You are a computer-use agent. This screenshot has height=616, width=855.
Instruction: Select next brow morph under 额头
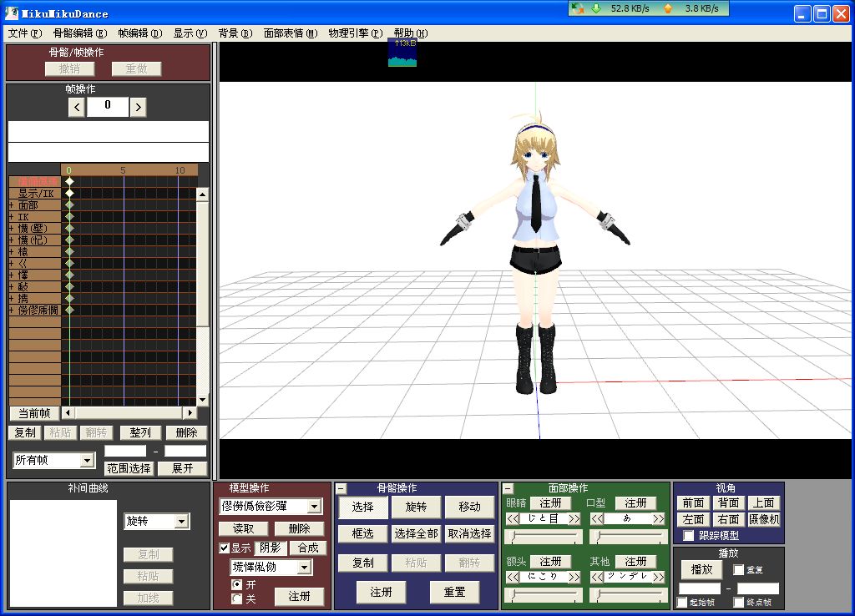tap(574, 577)
